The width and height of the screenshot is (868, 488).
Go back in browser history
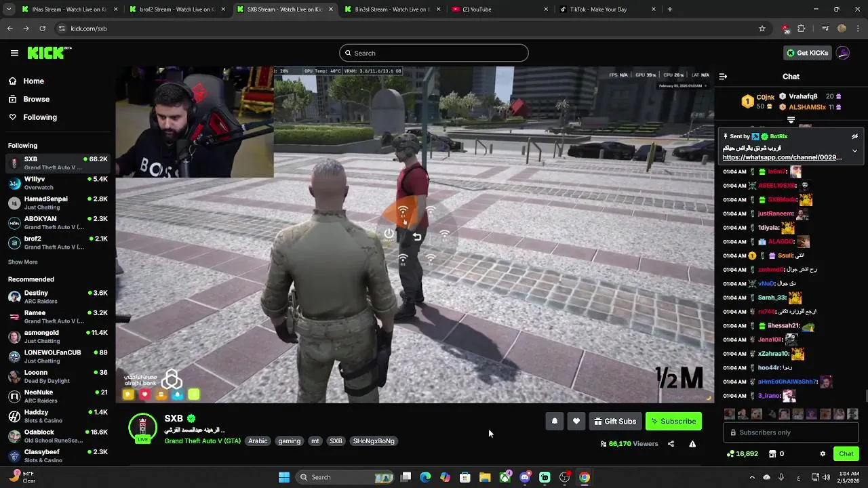pyautogui.click(x=9, y=28)
